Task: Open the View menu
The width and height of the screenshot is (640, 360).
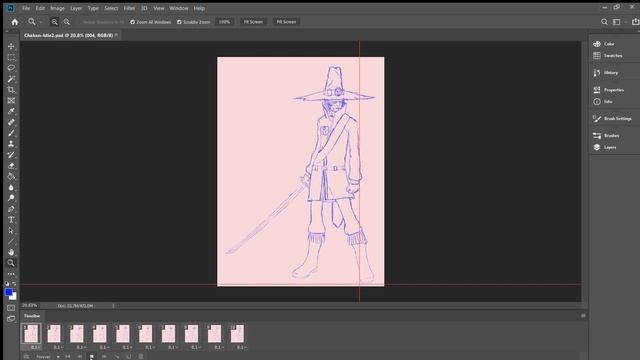Action: (x=159, y=8)
